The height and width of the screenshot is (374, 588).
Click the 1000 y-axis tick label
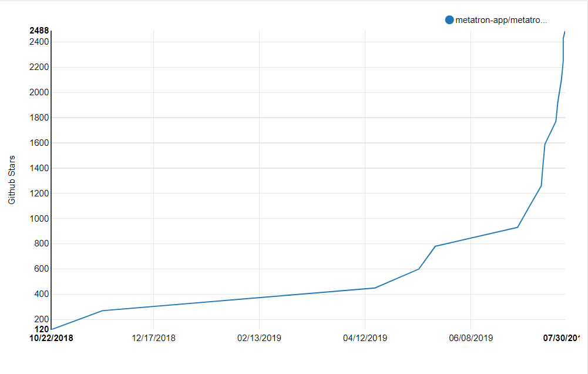[39, 219]
